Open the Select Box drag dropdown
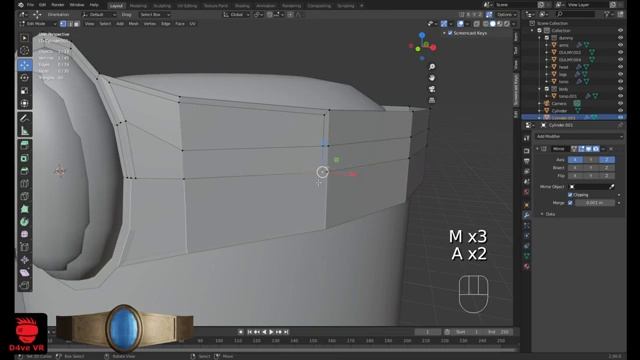 (x=154, y=14)
